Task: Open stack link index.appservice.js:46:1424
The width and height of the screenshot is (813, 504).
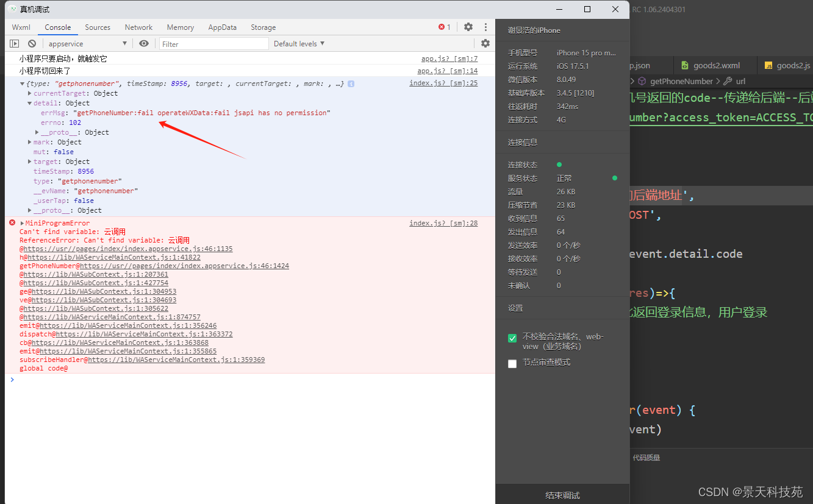Action: tap(185, 266)
